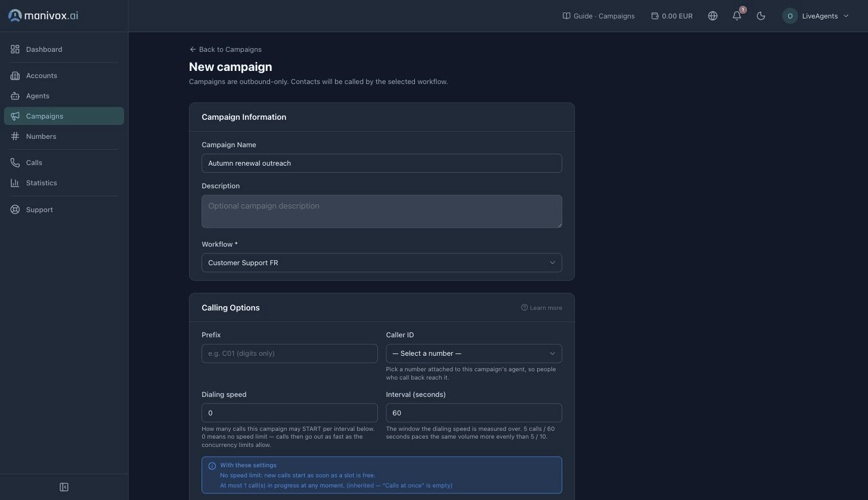Click the Learn more help icon

(525, 308)
